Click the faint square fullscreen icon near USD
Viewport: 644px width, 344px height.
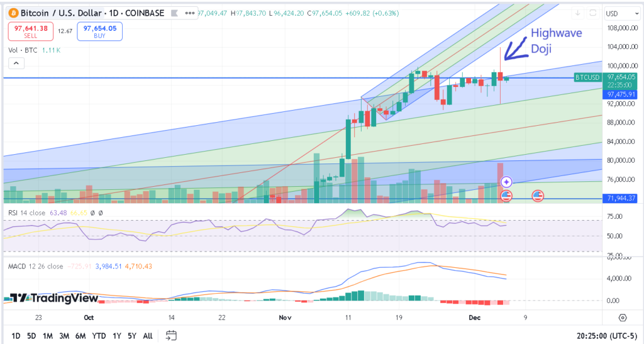click(x=592, y=13)
